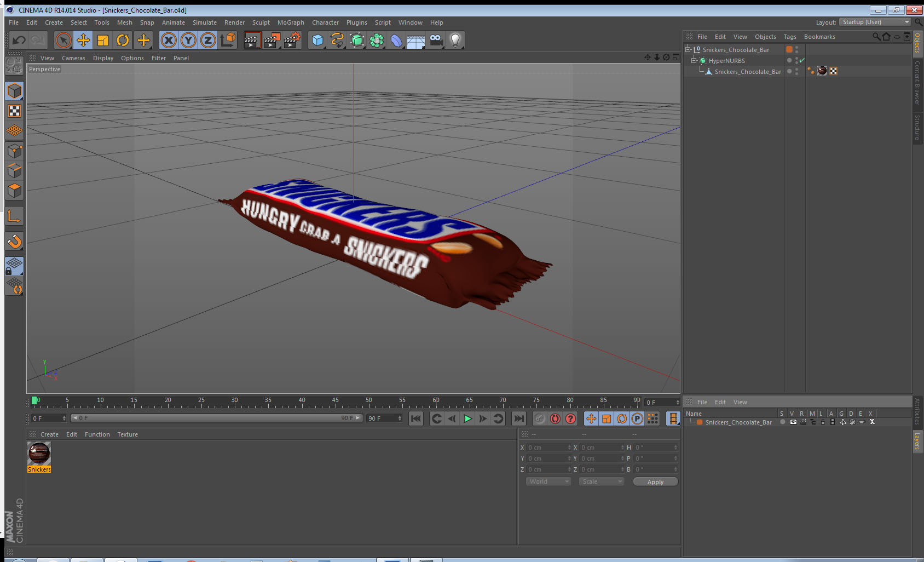The height and width of the screenshot is (562, 924).
Task: Open material manager Texture menu
Action: (x=128, y=434)
